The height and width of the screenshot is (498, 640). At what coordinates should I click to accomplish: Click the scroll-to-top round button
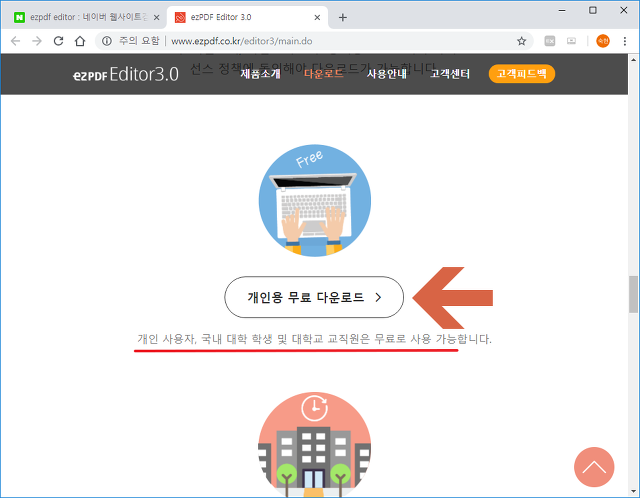[x=594, y=467]
